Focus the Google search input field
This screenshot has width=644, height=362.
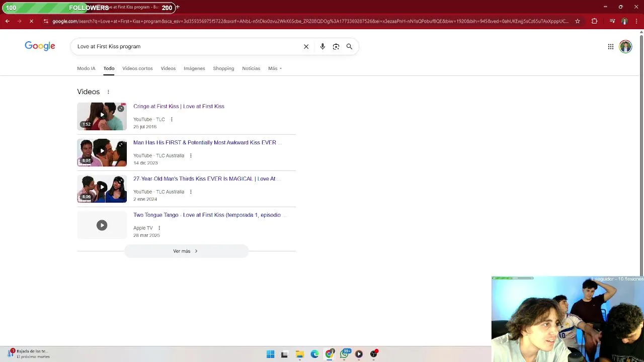(x=186, y=46)
